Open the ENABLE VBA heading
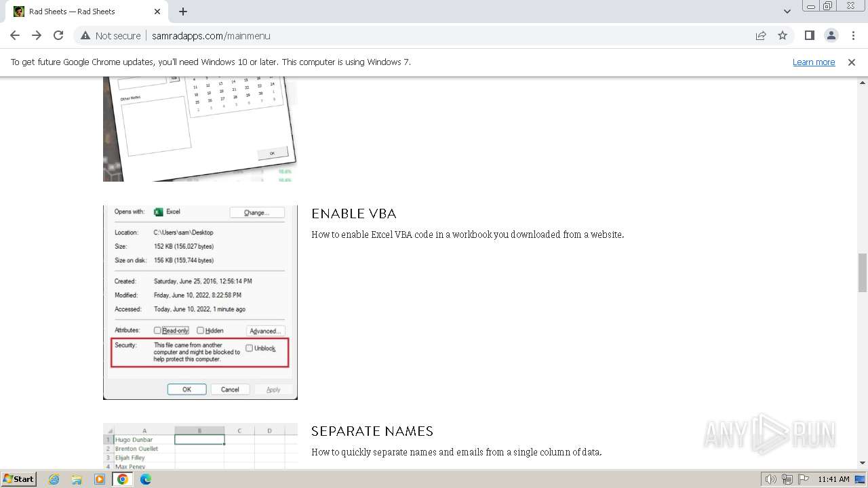 pos(354,213)
